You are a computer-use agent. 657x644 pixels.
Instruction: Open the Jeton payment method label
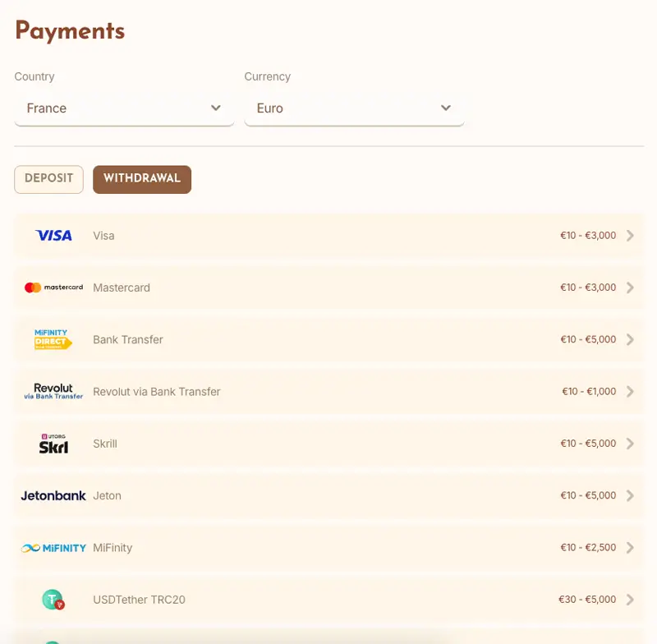(107, 495)
